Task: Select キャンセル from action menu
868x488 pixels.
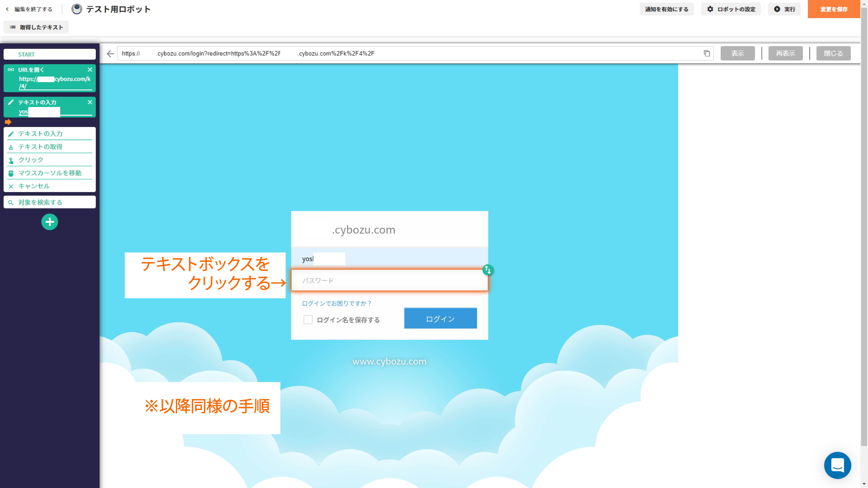Action: pyautogui.click(x=50, y=186)
